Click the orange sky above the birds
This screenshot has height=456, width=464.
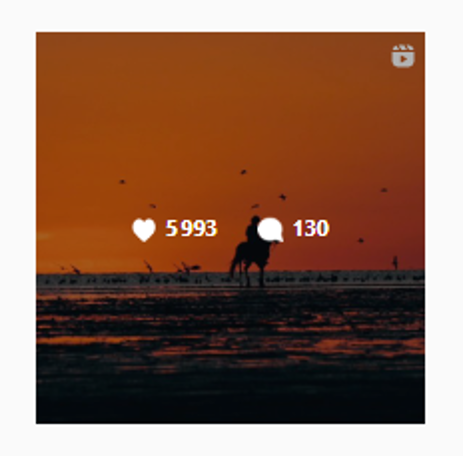230,100
